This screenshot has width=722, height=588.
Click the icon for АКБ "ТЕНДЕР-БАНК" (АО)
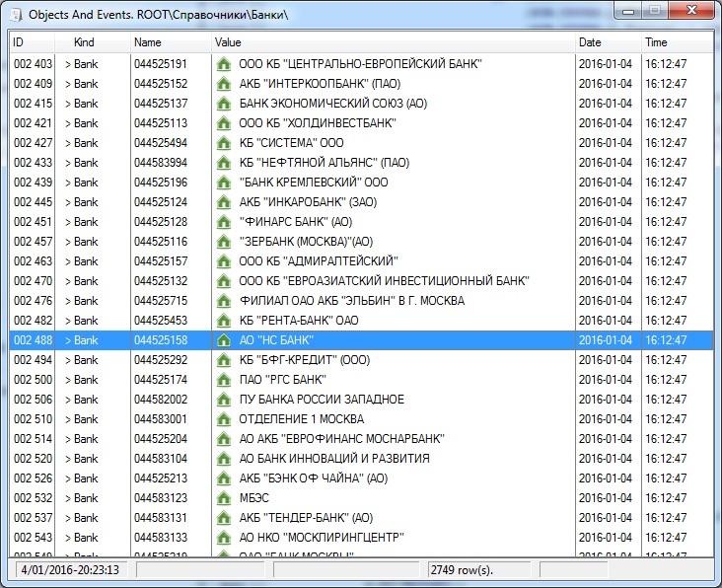223,518
